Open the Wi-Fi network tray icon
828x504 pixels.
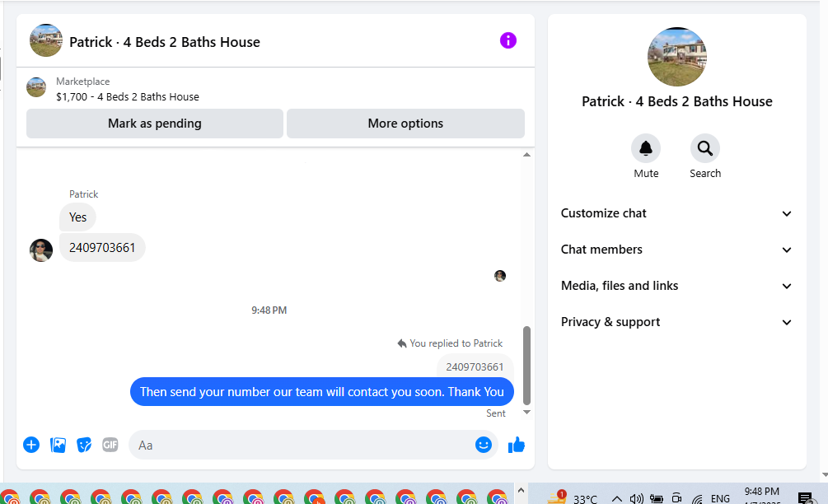point(697,499)
